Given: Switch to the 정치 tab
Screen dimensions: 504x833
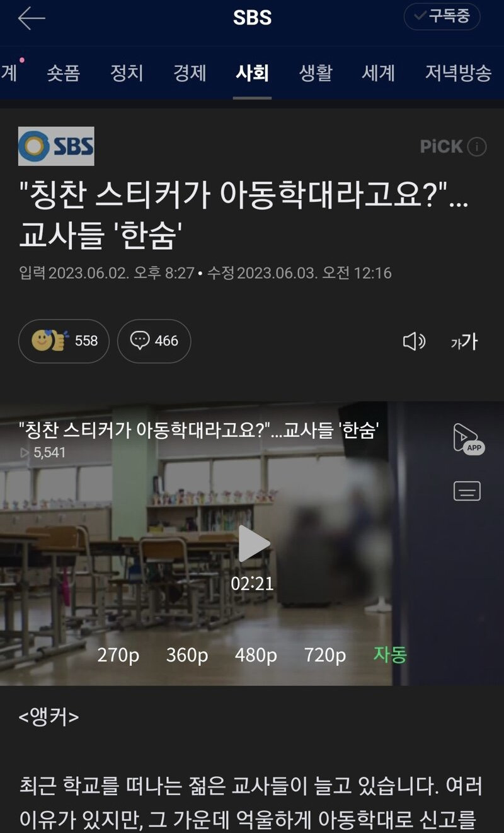Looking at the screenshot, I should click(127, 73).
